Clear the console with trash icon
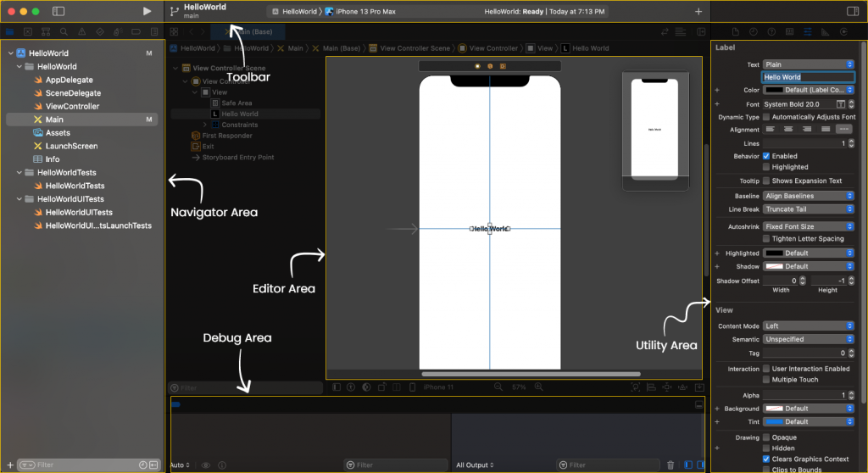The height and width of the screenshot is (473, 868). pyautogui.click(x=670, y=465)
